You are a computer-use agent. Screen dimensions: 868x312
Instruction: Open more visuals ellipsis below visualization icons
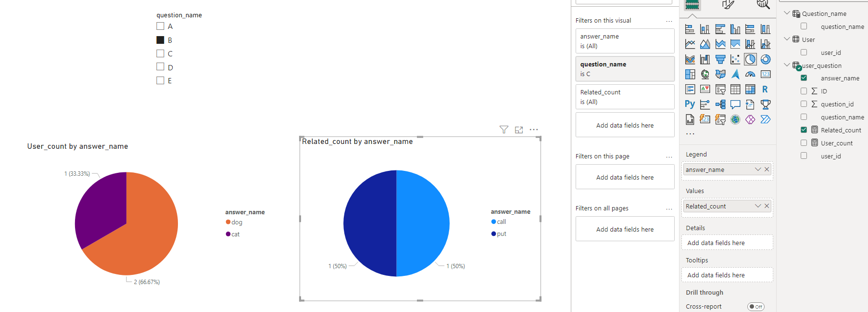click(690, 134)
